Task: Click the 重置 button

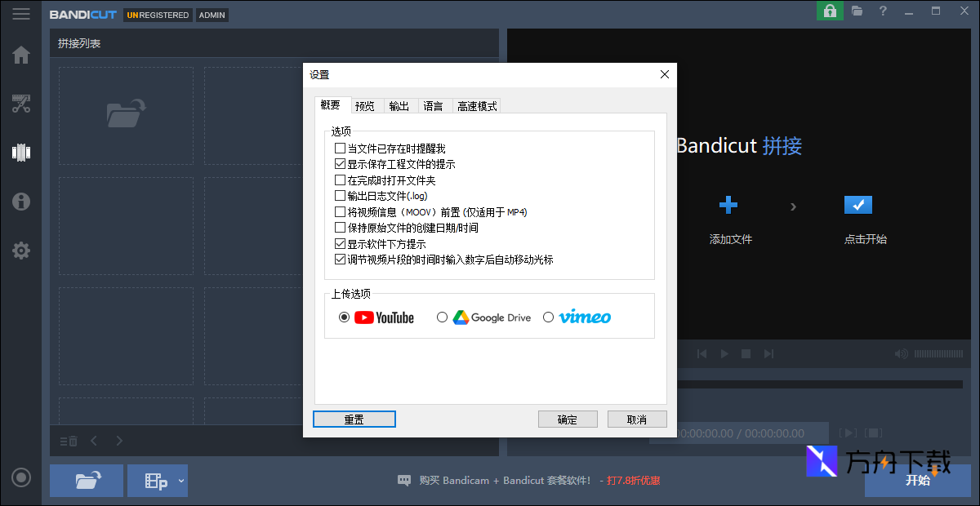Action: pos(354,419)
